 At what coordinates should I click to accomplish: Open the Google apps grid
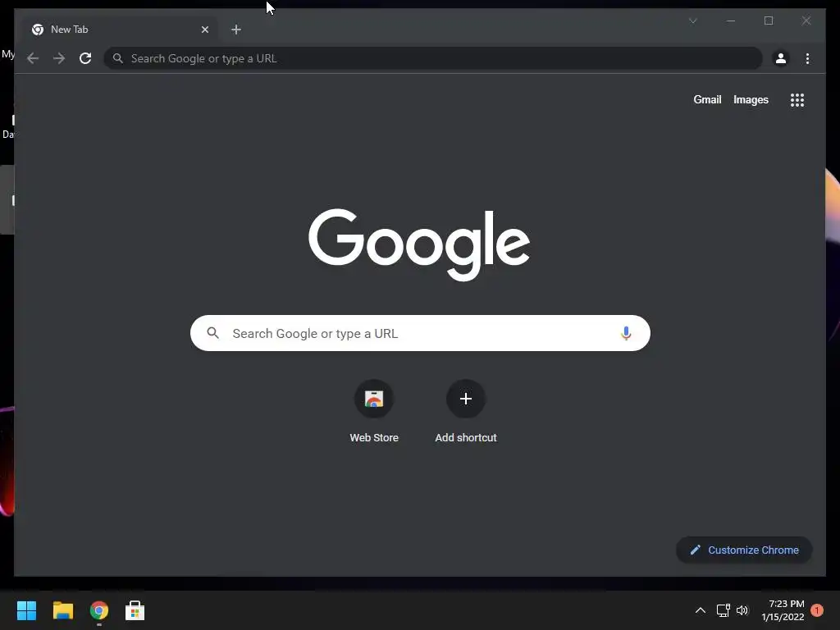pyautogui.click(x=797, y=100)
